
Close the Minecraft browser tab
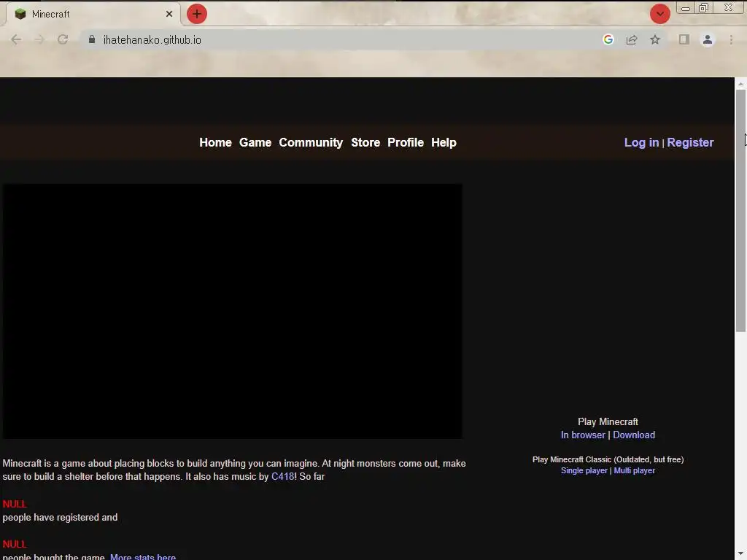point(169,14)
